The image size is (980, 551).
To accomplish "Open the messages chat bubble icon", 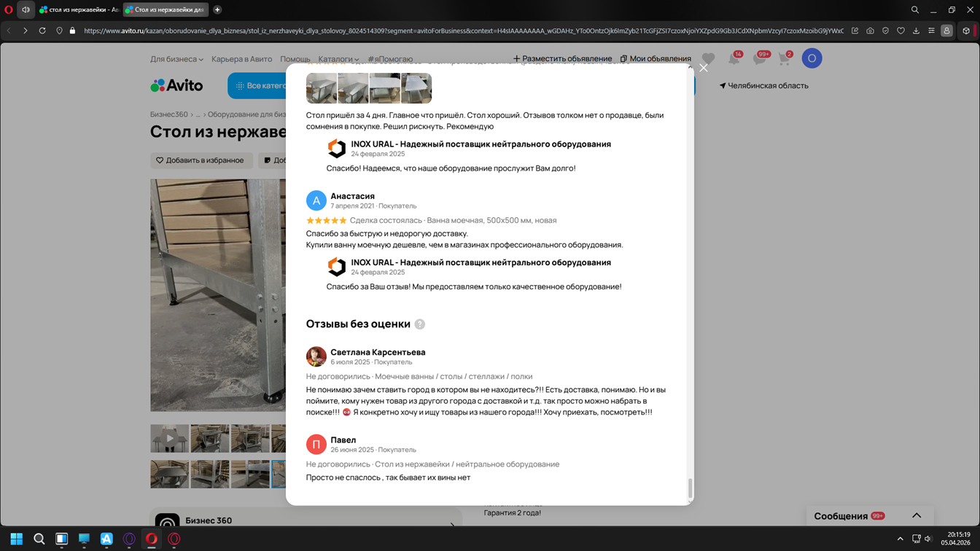I will point(759,59).
